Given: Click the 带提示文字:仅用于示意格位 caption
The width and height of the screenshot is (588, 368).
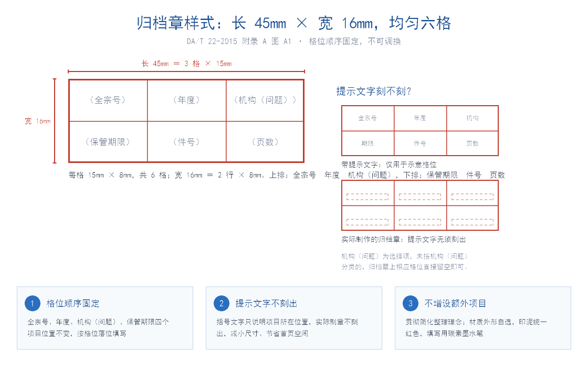Looking at the screenshot, I should (x=389, y=165).
